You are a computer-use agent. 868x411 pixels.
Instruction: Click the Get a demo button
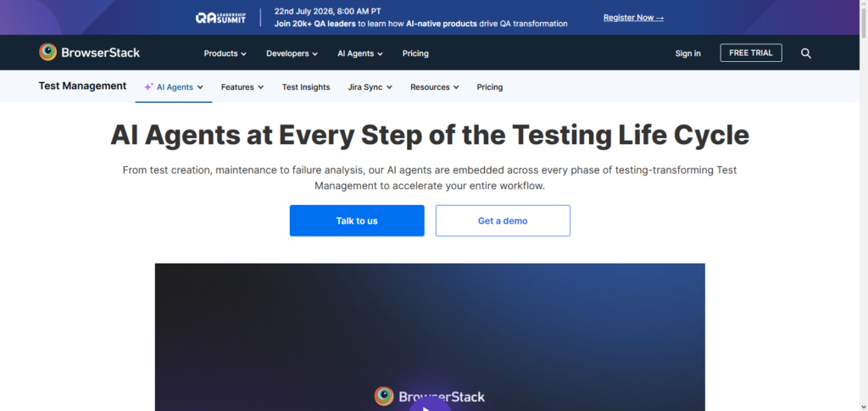pos(503,220)
